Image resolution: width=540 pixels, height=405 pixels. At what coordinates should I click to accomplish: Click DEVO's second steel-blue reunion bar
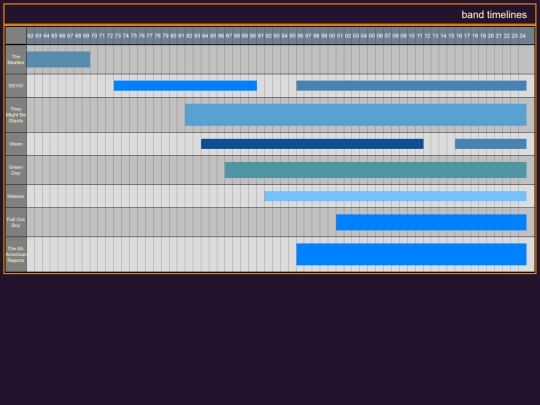pos(411,86)
